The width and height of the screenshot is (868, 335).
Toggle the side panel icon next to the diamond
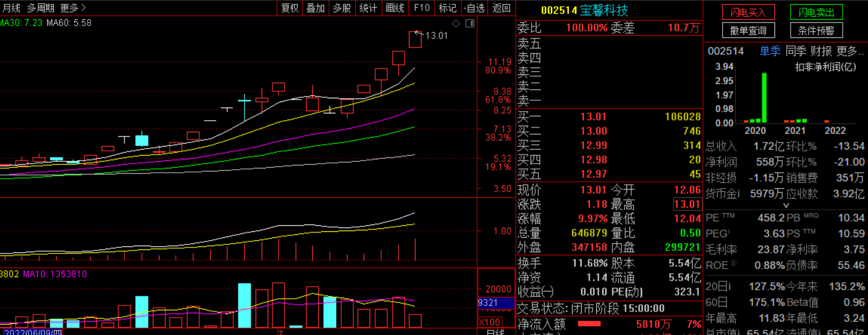coord(469,23)
